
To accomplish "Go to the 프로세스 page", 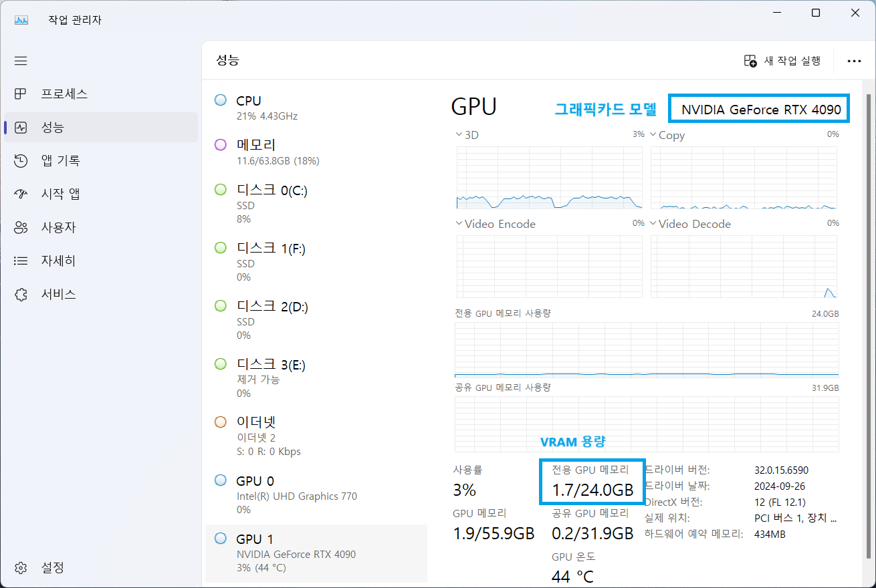I will pos(101,94).
